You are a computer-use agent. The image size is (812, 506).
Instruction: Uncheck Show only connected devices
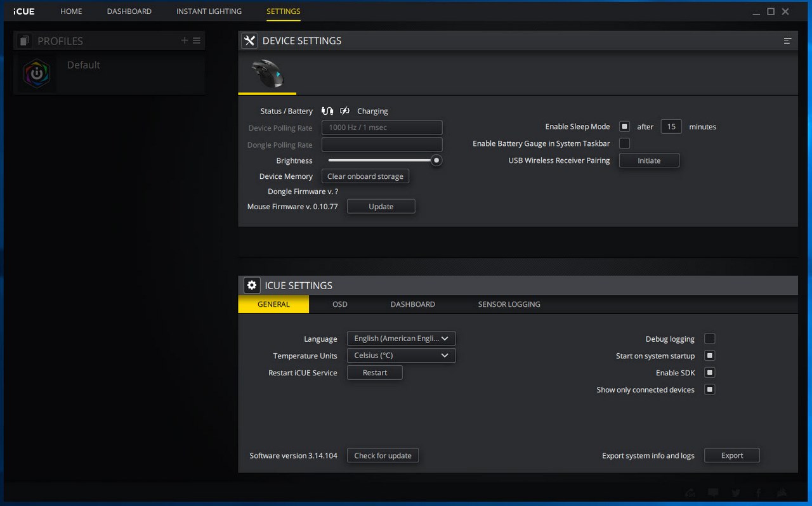click(710, 389)
